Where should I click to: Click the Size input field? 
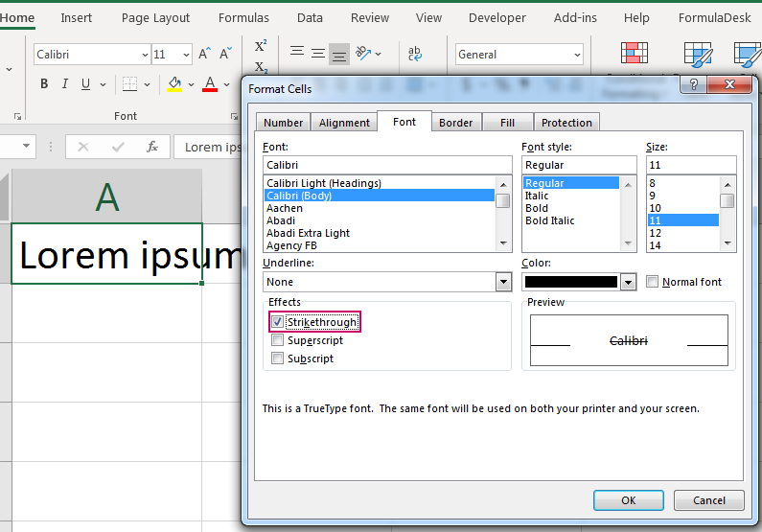click(x=691, y=165)
